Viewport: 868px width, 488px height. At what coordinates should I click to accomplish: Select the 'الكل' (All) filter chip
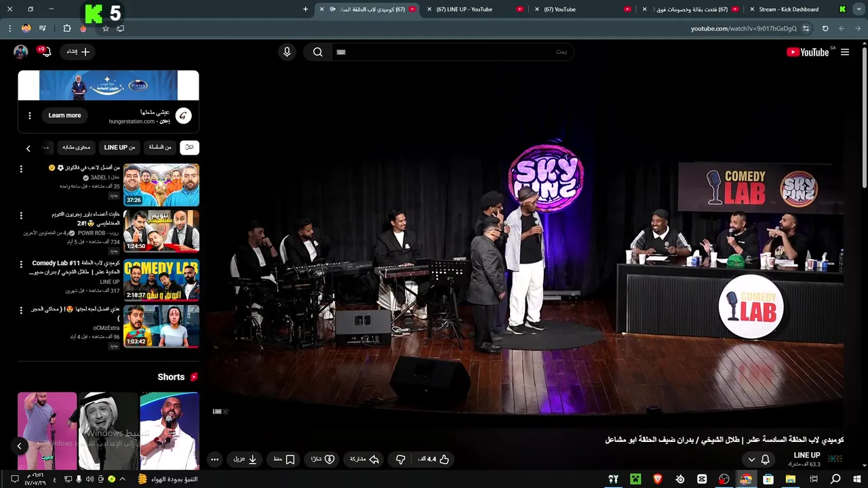189,147
